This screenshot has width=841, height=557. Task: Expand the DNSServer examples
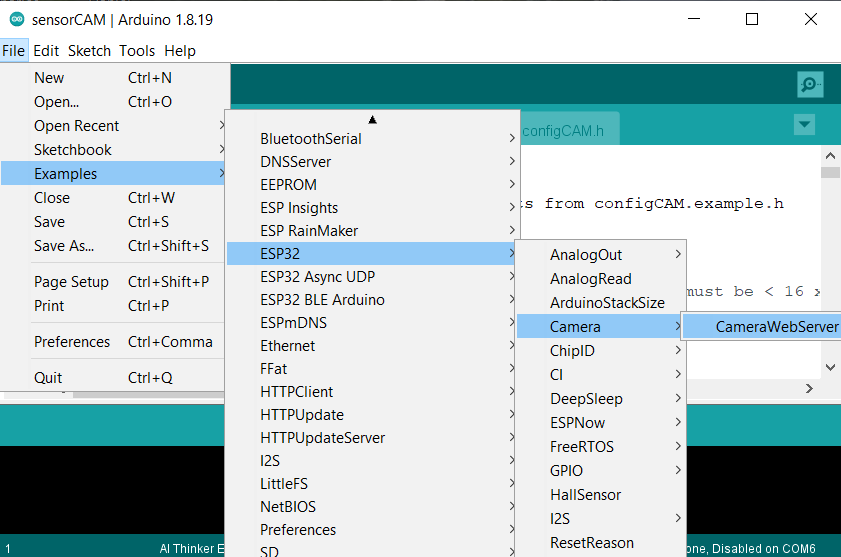pos(373,162)
